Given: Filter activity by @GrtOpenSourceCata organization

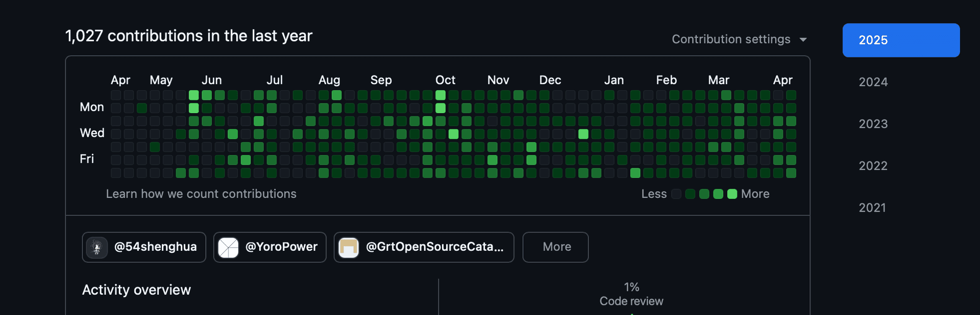Looking at the screenshot, I should tap(434, 247).
